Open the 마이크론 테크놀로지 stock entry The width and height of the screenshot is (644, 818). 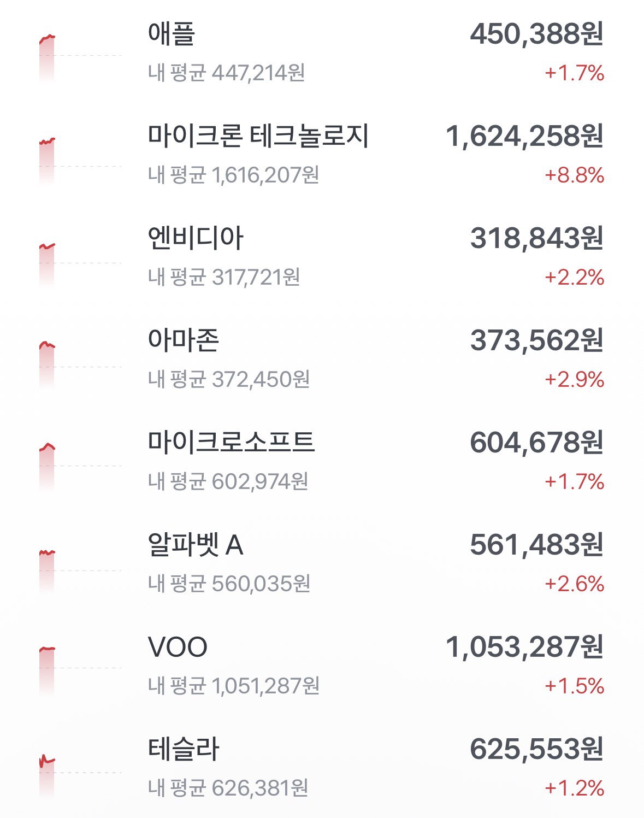pos(258,136)
